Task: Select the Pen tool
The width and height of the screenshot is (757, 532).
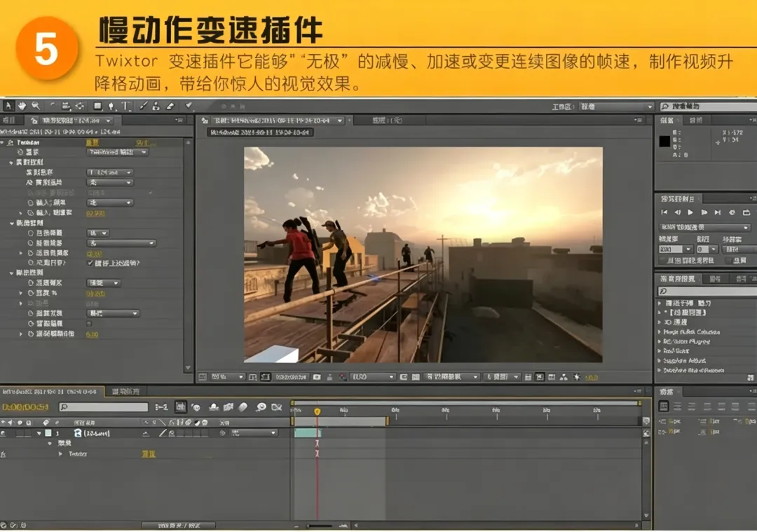Action: pyautogui.click(x=111, y=106)
